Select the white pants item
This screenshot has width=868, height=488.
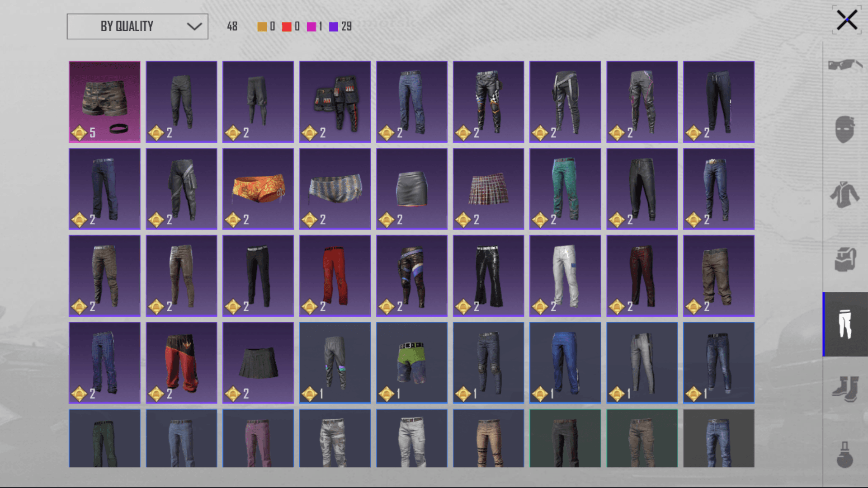pos(565,276)
